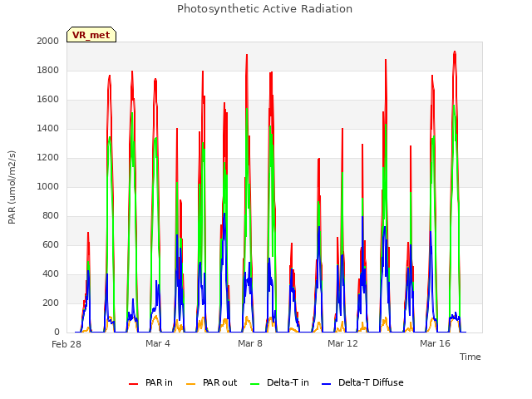This screenshot has width=532, height=399.
Task: Click the green Delta-T in legend swatch
Action: (255, 383)
